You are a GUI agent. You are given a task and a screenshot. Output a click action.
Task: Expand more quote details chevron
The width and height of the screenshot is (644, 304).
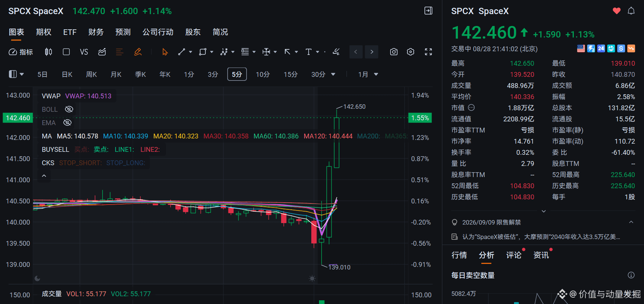click(543, 211)
